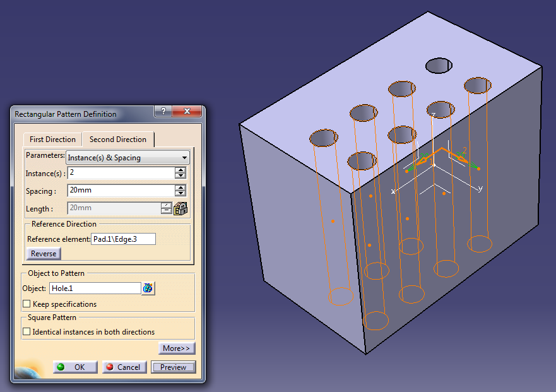The height and width of the screenshot is (392, 556).
Task: Click the Spacing value field
Action: pos(120,191)
